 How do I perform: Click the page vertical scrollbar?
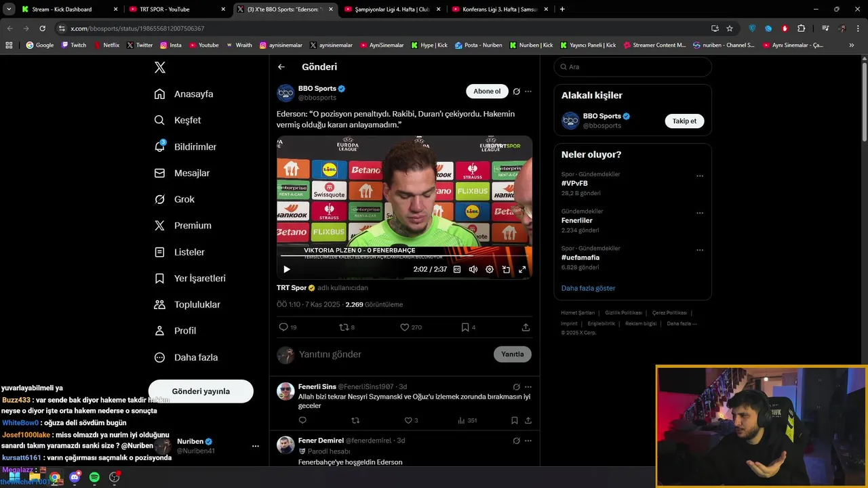point(865,102)
